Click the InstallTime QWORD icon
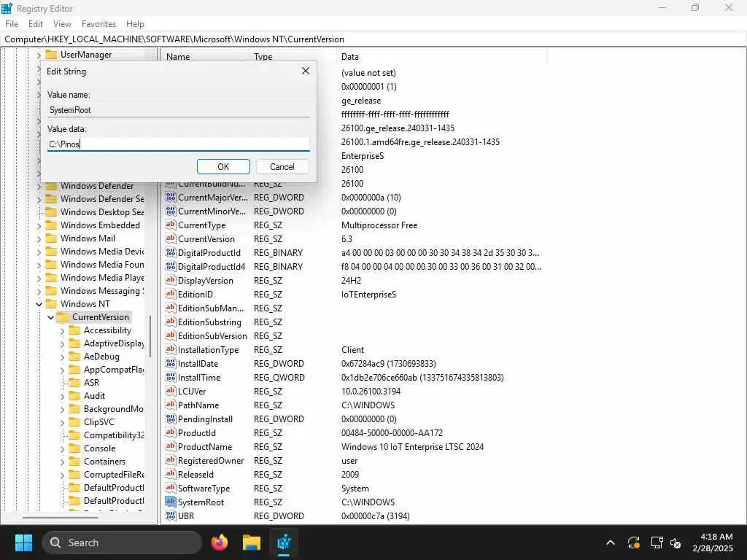 171,377
